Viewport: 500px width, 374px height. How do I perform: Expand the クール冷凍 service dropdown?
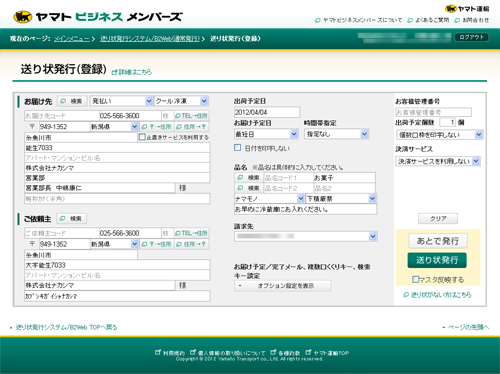coord(181,101)
